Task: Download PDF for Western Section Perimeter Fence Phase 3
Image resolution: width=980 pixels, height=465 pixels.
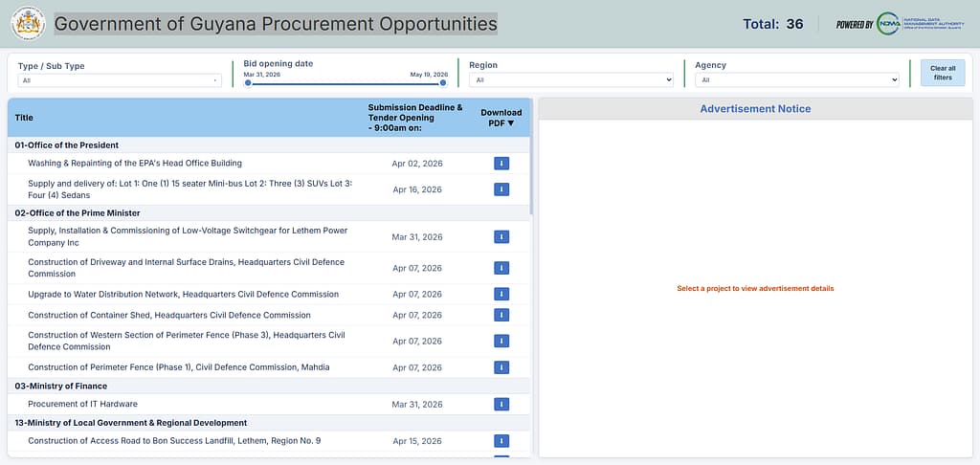Action: (x=501, y=342)
